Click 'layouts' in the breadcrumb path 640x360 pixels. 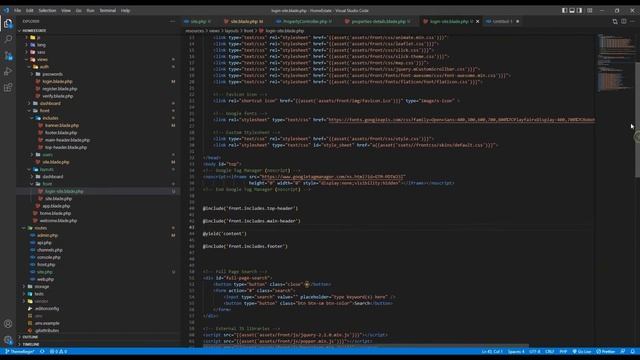pyautogui.click(x=231, y=31)
